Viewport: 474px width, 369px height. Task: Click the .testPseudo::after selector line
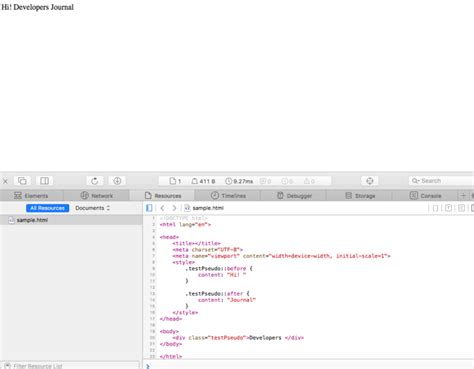[x=217, y=294]
